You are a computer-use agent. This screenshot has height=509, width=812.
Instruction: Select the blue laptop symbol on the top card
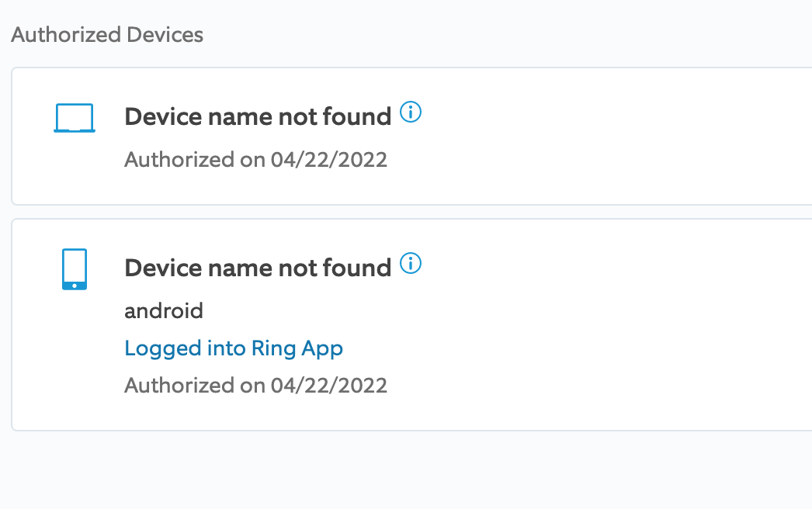[74, 117]
